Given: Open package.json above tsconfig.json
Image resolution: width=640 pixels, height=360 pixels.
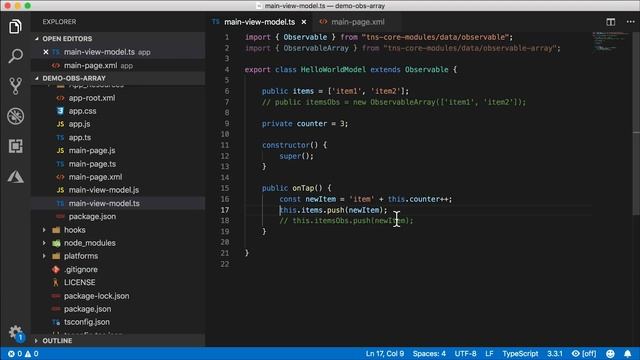Looking at the screenshot, I should pos(87,309).
